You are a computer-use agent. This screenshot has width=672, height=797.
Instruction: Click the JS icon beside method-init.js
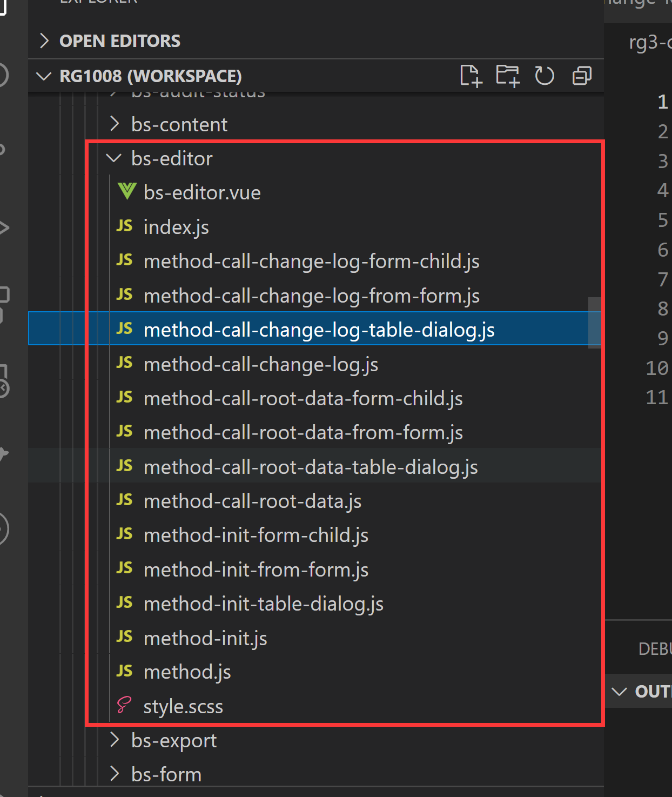click(125, 637)
